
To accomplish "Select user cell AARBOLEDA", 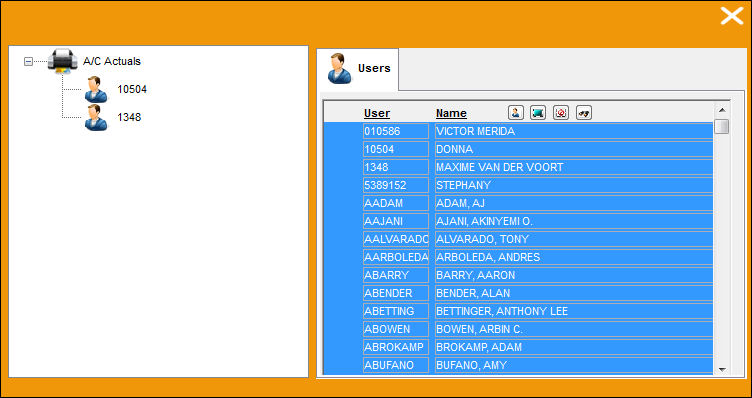I will 396,257.
